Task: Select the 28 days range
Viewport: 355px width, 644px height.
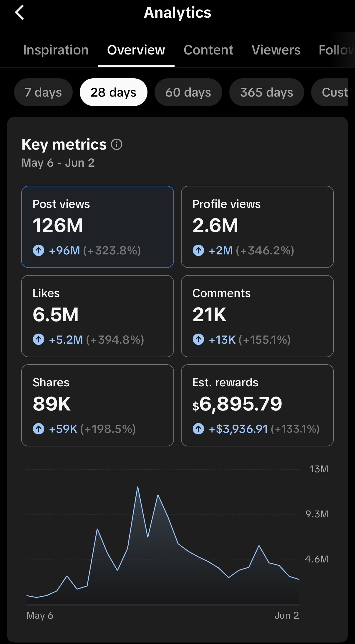Action: pos(113,92)
